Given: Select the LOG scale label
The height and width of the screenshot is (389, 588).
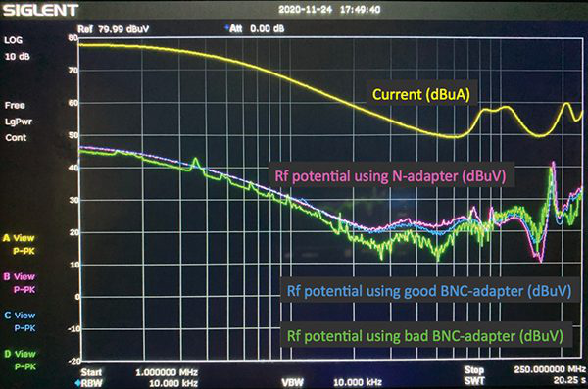Looking at the screenshot, I should [x=13, y=40].
